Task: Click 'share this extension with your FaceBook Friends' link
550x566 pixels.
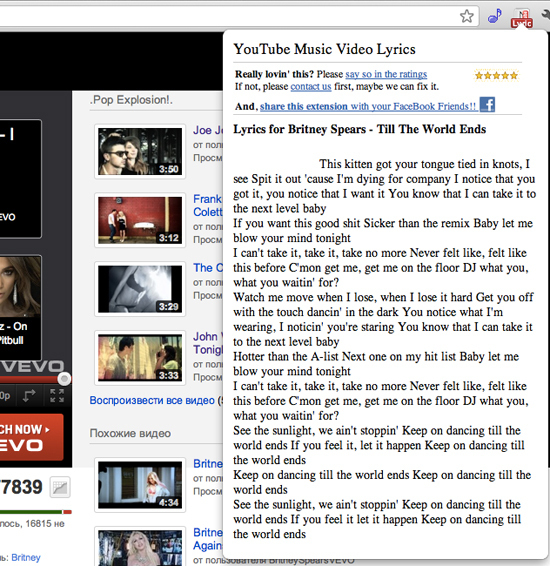Action: pos(368,106)
